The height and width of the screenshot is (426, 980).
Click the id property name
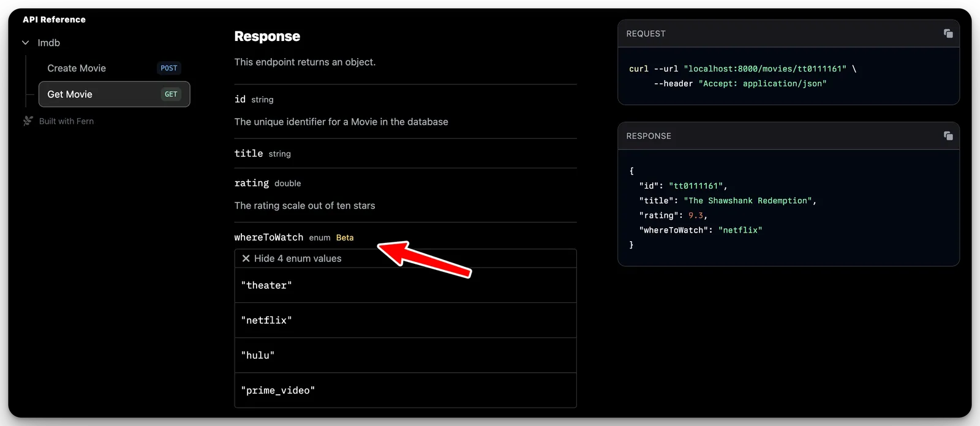(x=240, y=99)
